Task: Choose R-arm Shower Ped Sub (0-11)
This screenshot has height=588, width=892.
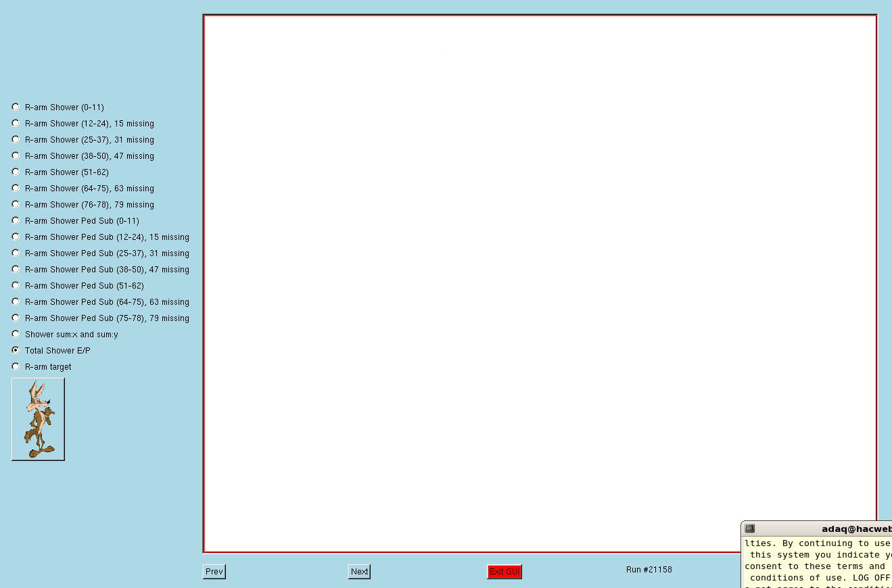Action: (x=16, y=220)
